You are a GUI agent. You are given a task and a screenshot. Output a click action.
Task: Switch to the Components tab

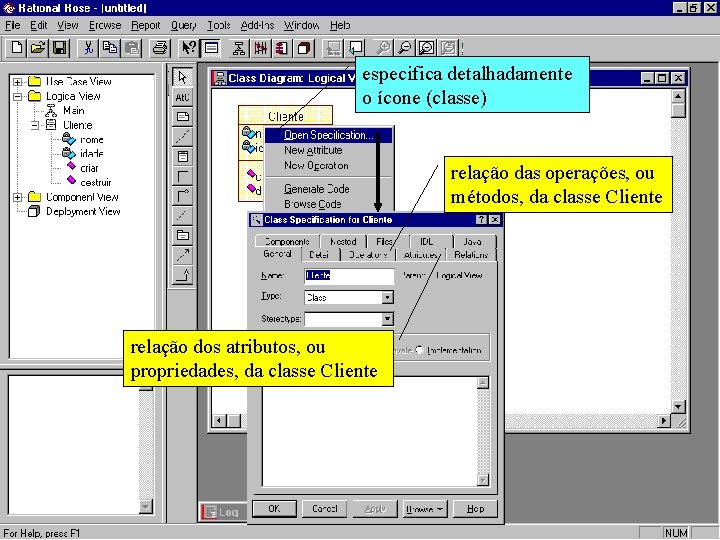click(x=287, y=241)
